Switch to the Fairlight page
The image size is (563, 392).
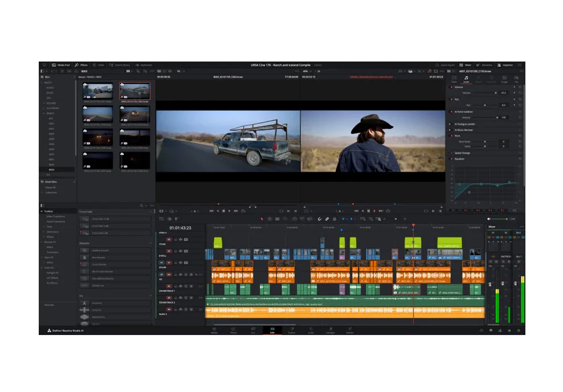coord(331,330)
